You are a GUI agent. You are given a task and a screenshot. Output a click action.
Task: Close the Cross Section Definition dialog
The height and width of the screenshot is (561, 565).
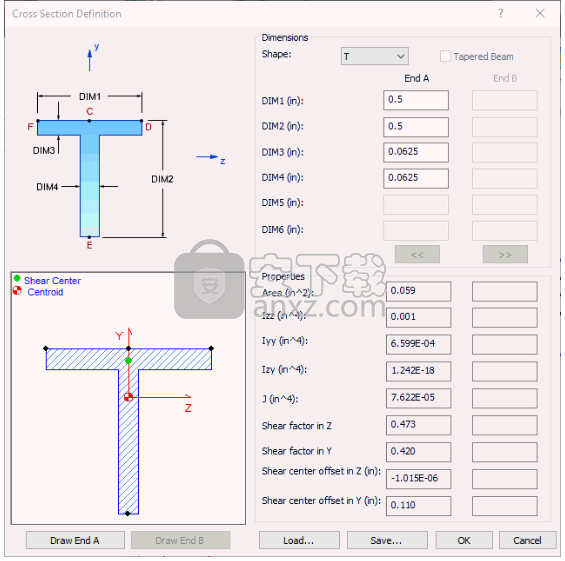click(x=539, y=14)
